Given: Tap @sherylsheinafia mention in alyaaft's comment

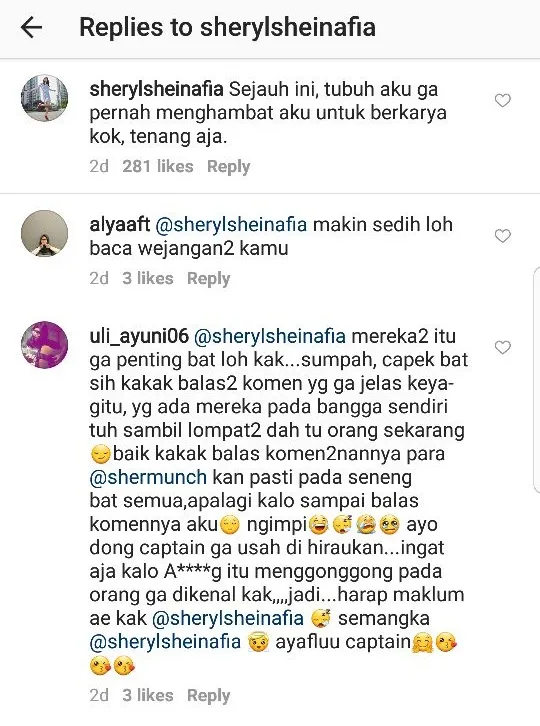Looking at the screenshot, I should click(231, 225).
